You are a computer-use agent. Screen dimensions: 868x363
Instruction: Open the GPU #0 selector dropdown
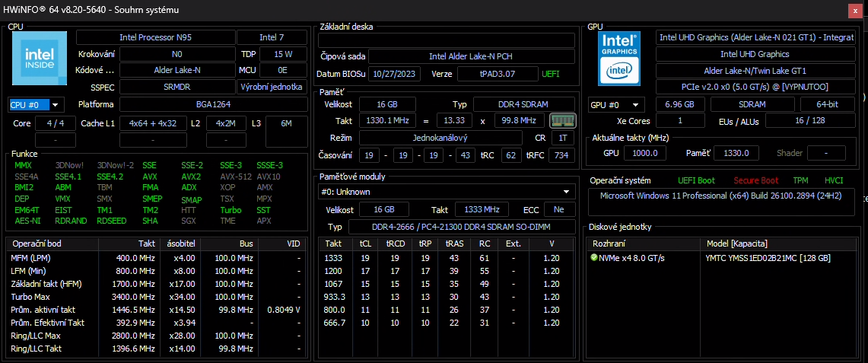click(617, 104)
